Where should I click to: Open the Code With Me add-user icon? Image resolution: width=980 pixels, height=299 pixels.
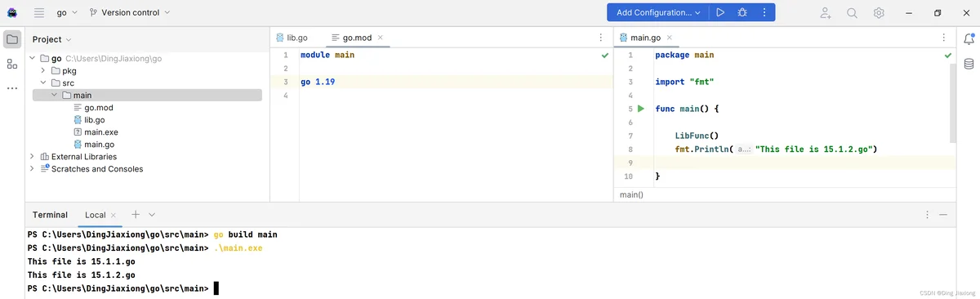point(826,12)
